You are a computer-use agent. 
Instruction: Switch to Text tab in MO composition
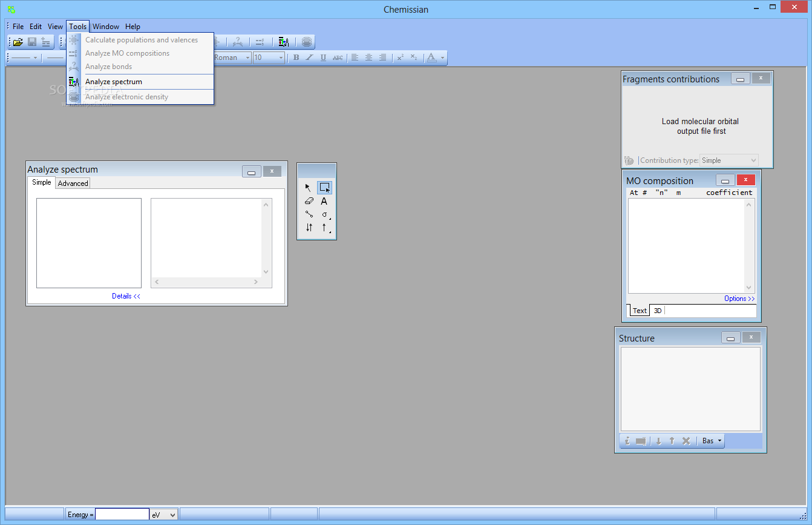tap(639, 311)
